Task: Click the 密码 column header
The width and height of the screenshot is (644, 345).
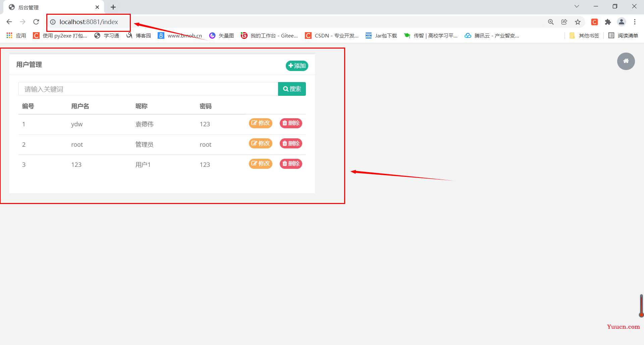Action: 206,106
